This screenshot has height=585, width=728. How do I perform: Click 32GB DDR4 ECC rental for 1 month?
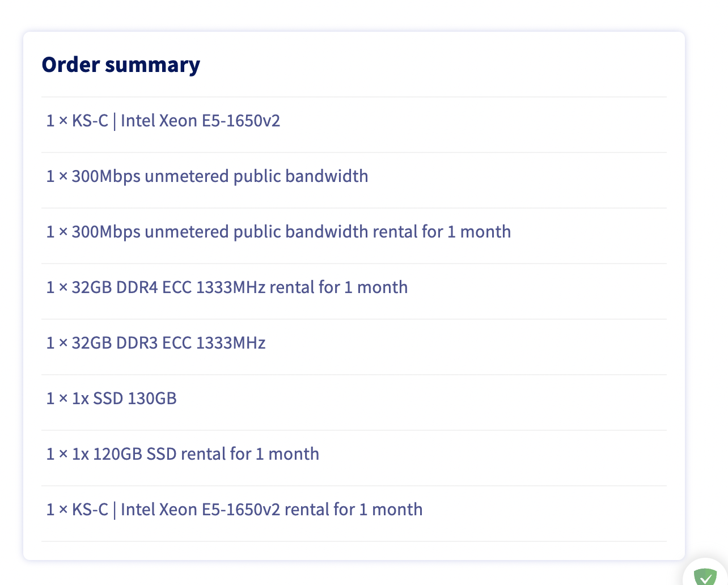pyautogui.click(x=354, y=287)
